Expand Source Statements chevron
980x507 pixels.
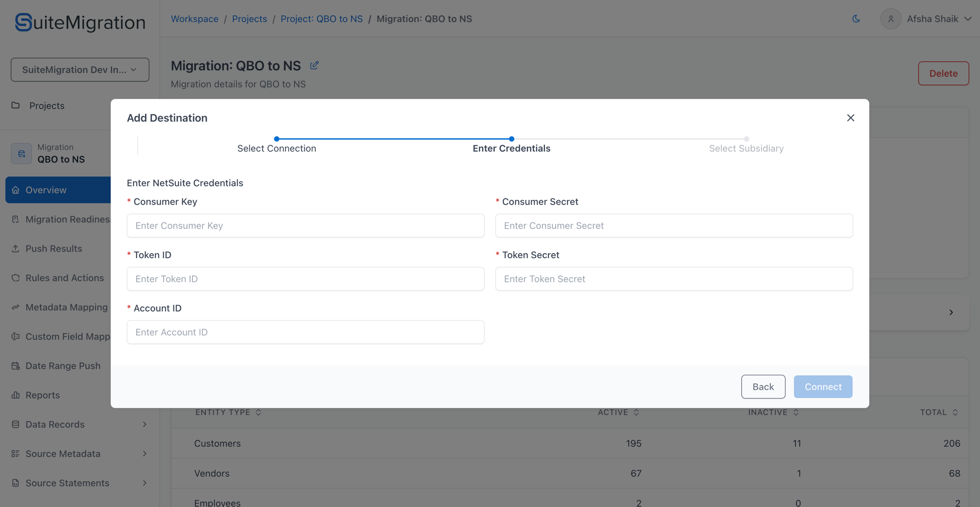click(x=145, y=483)
